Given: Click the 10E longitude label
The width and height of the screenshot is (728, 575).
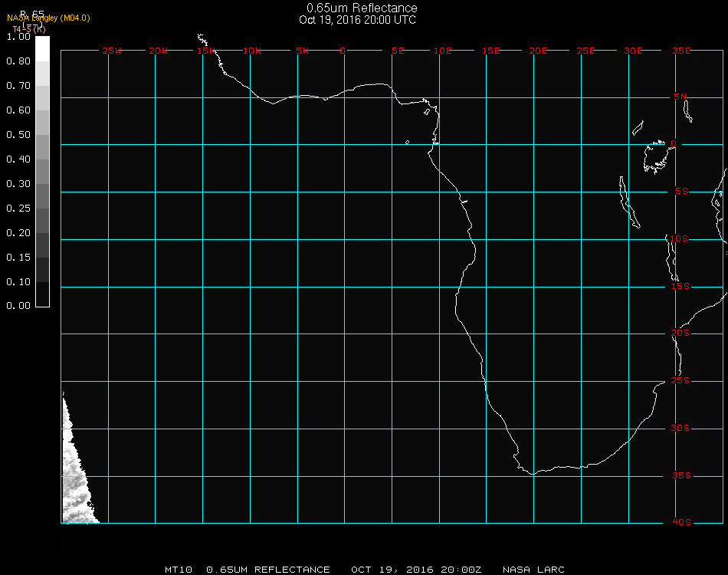Looking at the screenshot, I should click(x=442, y=51).
